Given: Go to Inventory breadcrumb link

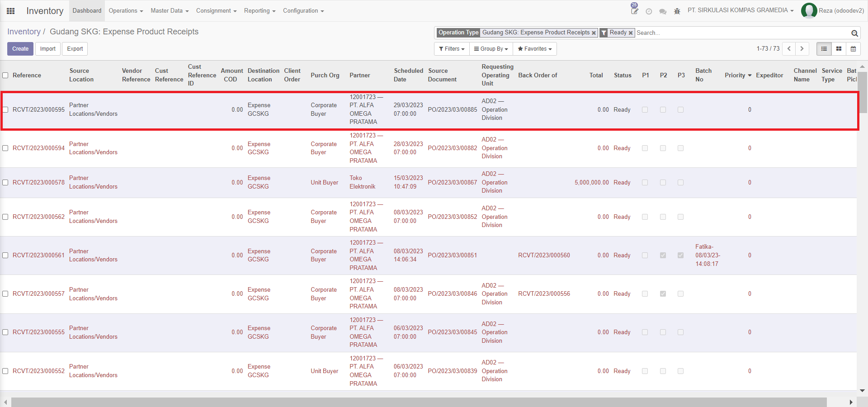Looking at the screenshot, I should tap(24, 32).
